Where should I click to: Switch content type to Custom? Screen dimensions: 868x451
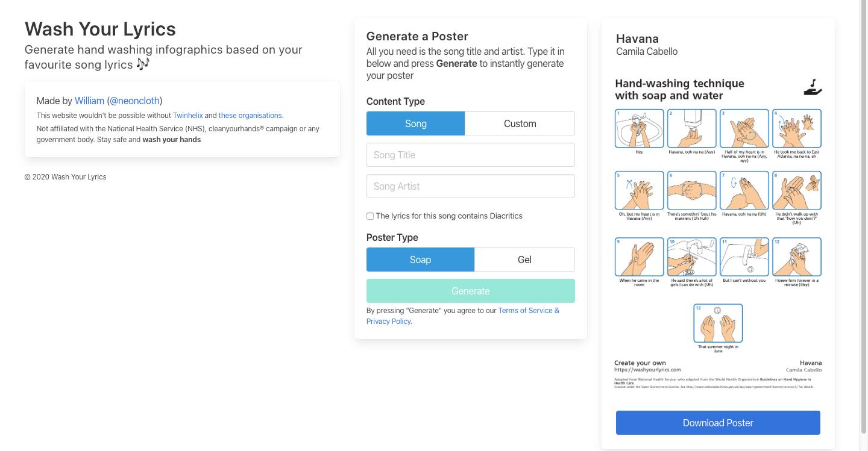(520, 123)
